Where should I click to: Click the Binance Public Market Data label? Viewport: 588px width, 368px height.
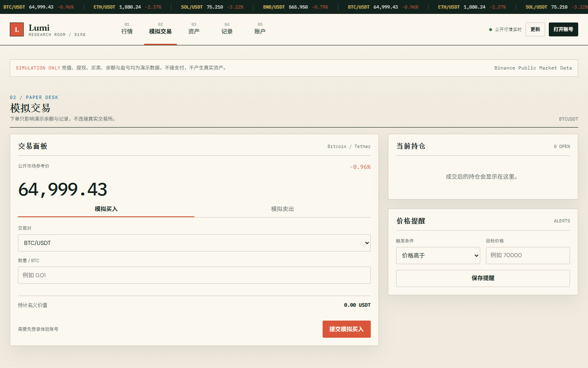(x=533, y=68)
